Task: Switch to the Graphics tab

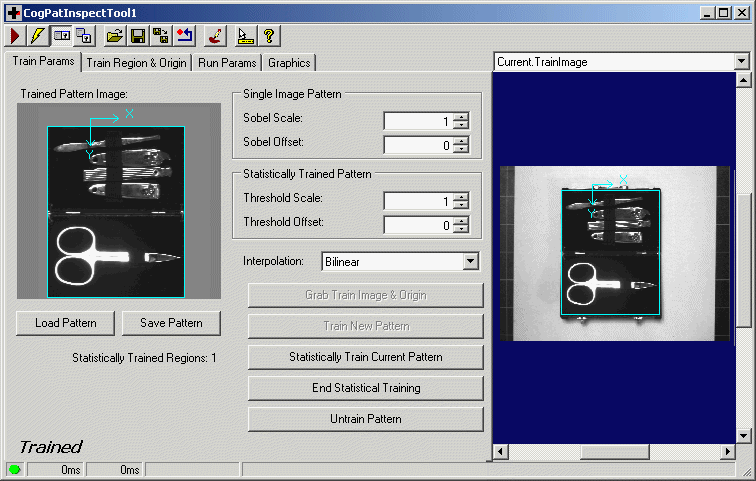Action: 289,63
